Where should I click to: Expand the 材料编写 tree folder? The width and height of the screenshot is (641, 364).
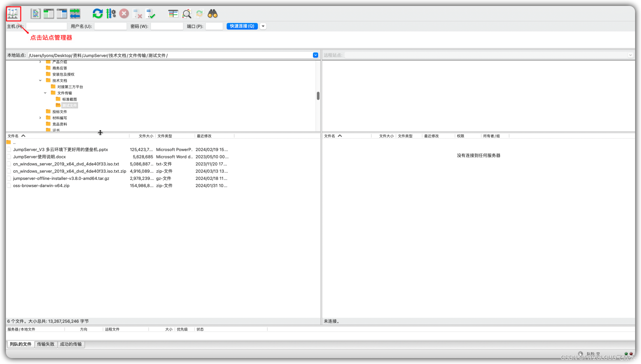[x=40, y=118]
